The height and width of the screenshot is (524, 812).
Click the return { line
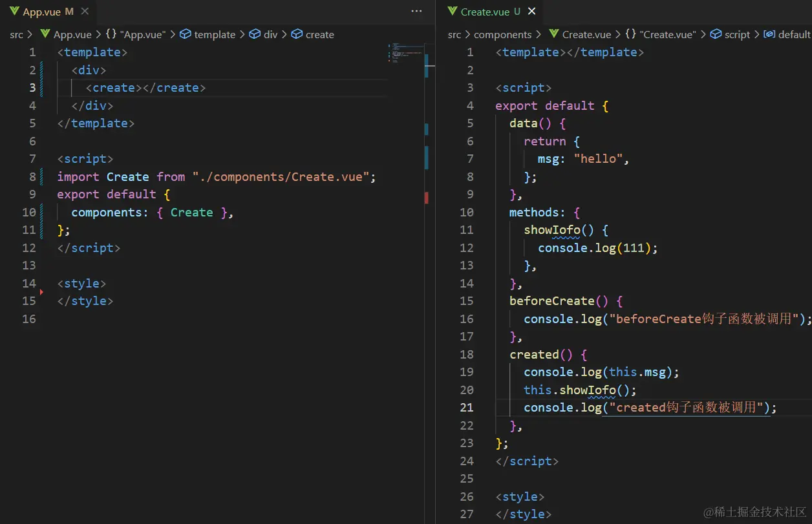(552, 141)
